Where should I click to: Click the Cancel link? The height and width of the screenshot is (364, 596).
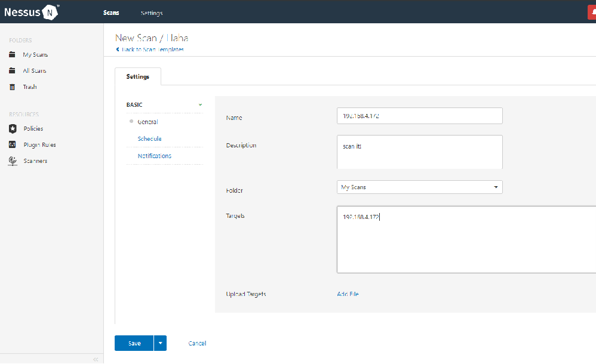197,343
